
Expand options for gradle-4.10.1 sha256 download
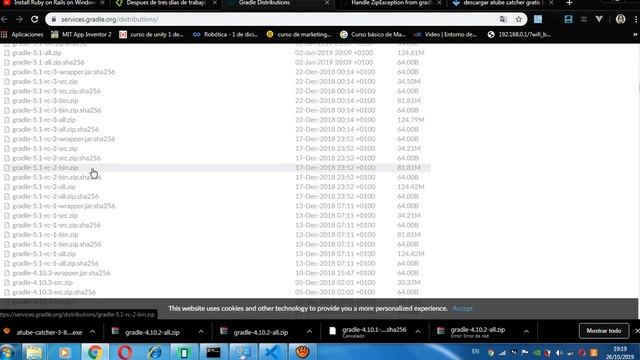[418, 332]
